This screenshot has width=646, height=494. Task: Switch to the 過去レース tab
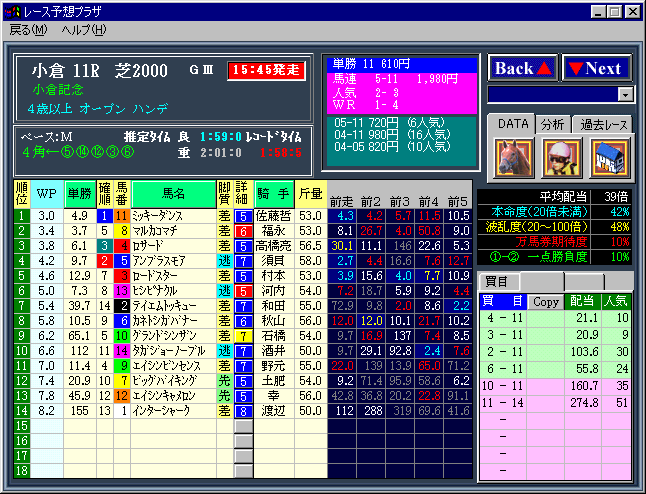[x=603, y=124]
